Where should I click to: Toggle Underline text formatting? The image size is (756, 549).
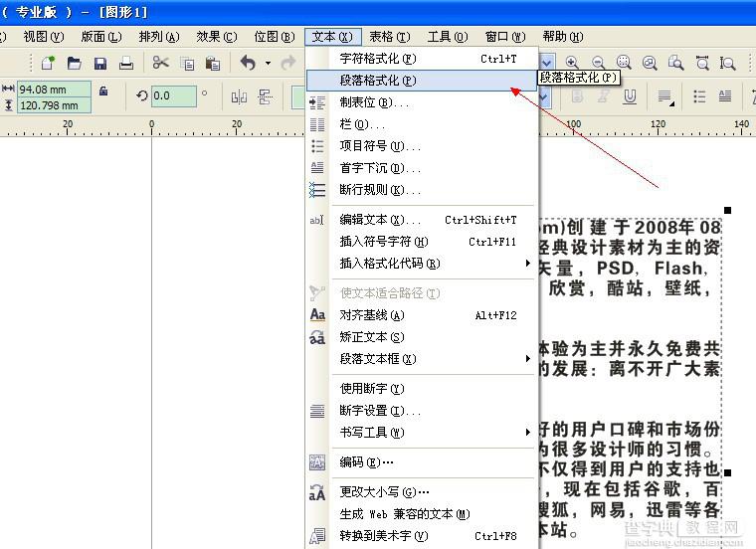click(x=630, y=96)
